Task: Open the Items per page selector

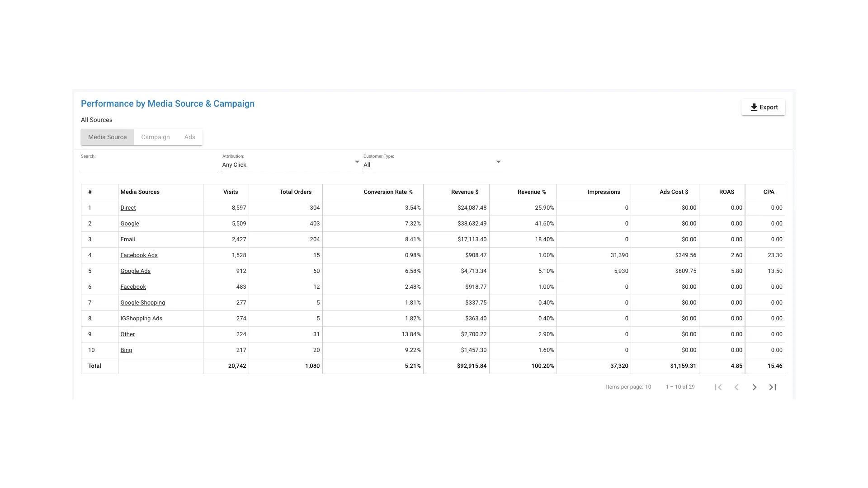Action: click(648, 387)
